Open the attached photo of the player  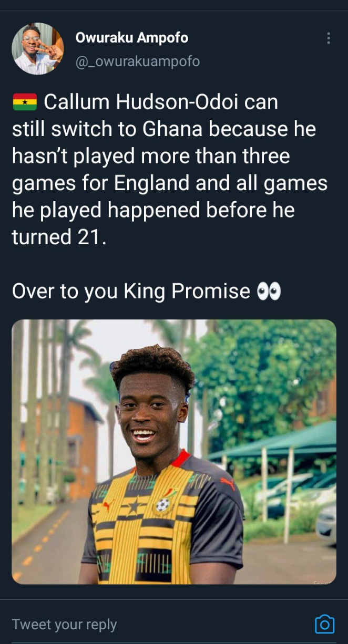pos(174,452)
